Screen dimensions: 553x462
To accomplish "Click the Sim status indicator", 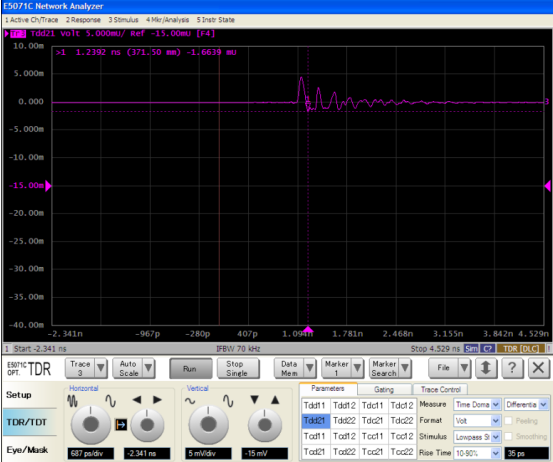I will (x=471, y=349).
